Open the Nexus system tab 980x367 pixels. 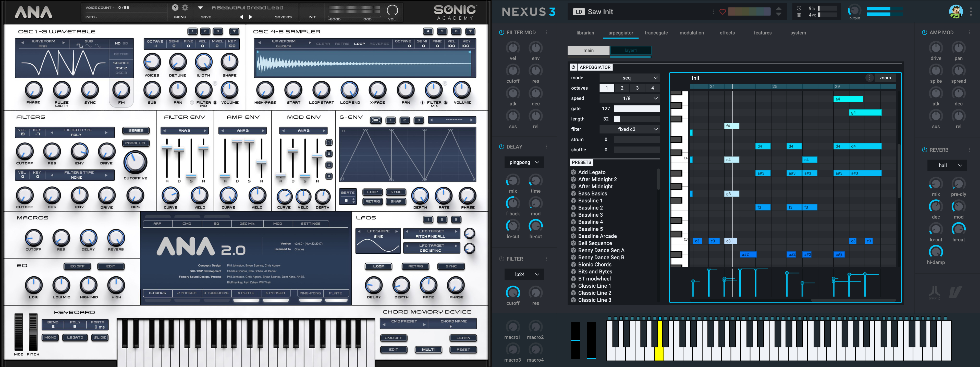click(x=798, y=33)
